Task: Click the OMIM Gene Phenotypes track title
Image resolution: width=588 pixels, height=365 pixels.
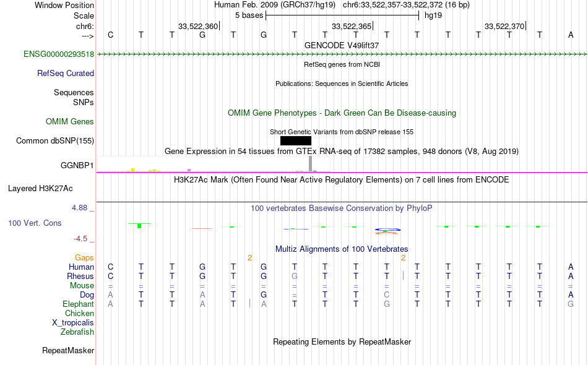Action: point(342,113)
